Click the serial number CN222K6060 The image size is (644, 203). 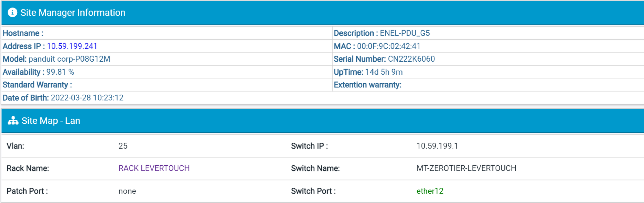pyautogui.click(x=411, y=59)
